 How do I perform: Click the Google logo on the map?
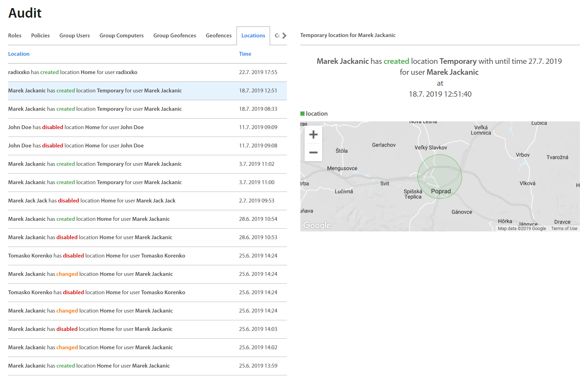click(317, 225)
